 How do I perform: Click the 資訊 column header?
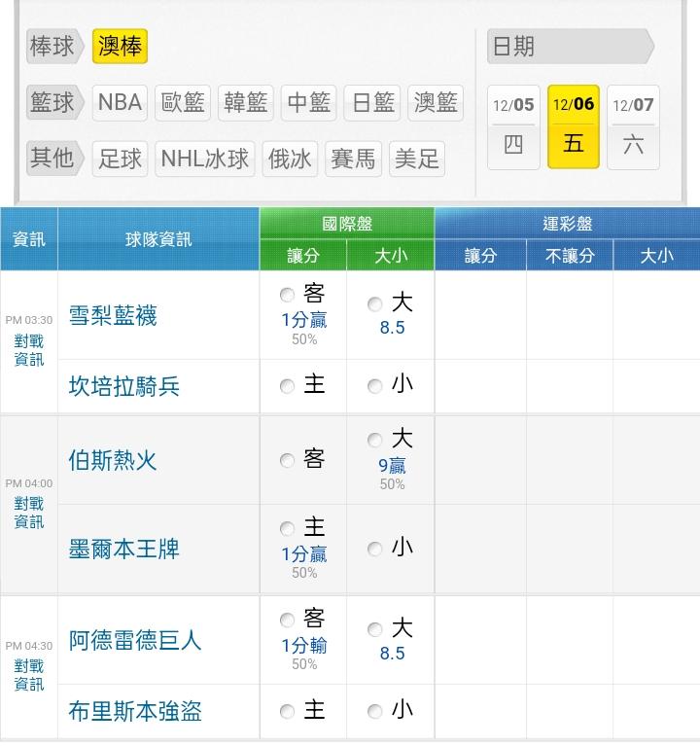pyautogui.click(x=29, y=239)
